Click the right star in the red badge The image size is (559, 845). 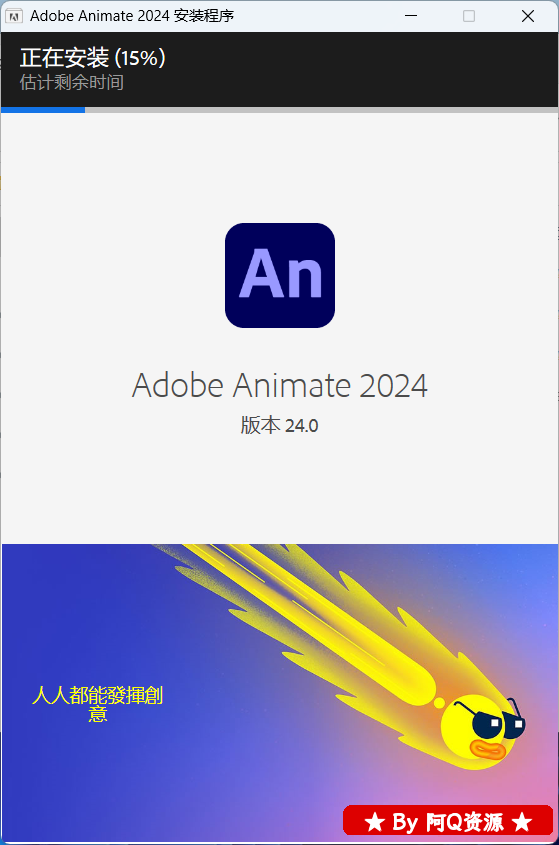click(x=522, y=822)
